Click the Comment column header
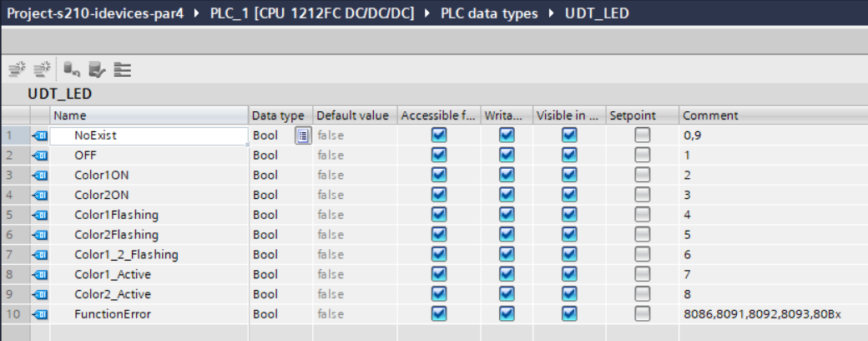 click(x=774, y=115)
